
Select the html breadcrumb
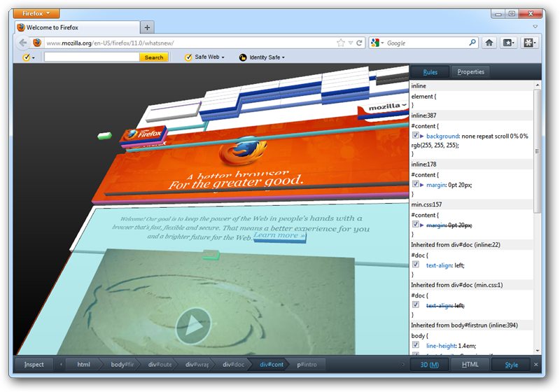coord(83,365)
